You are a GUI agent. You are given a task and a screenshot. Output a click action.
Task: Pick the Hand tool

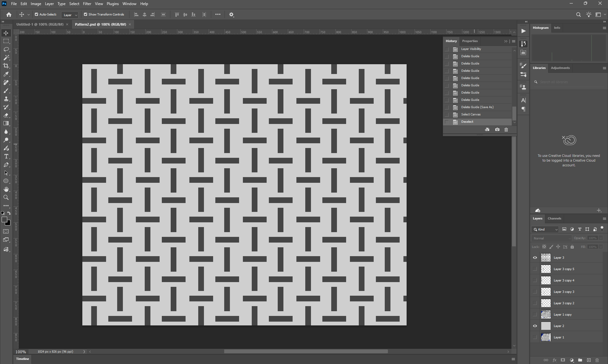pyautogui.click(x=6, y=189)
